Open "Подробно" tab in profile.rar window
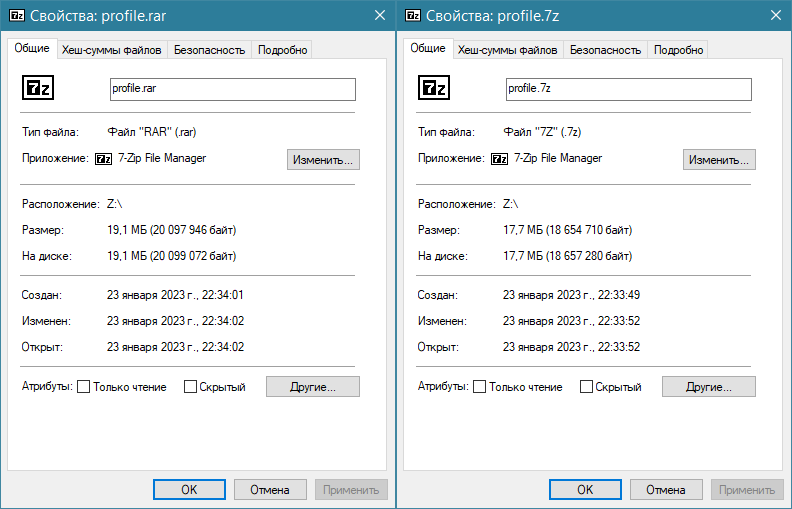 [x=283, y=50]
